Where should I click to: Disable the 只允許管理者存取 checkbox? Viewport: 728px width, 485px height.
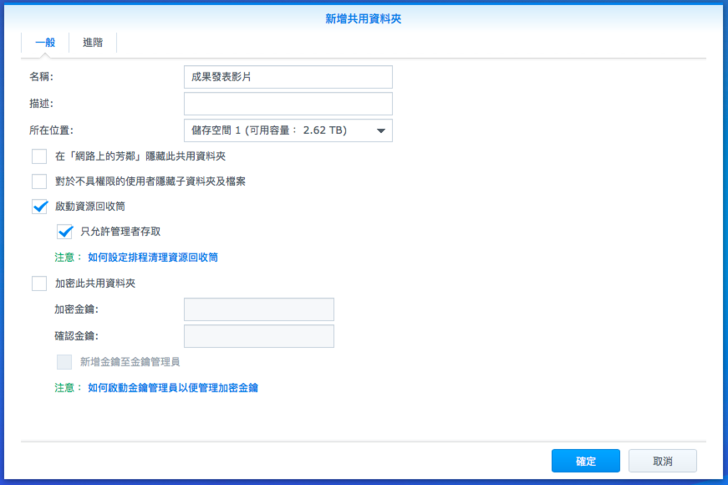point(65,231)
